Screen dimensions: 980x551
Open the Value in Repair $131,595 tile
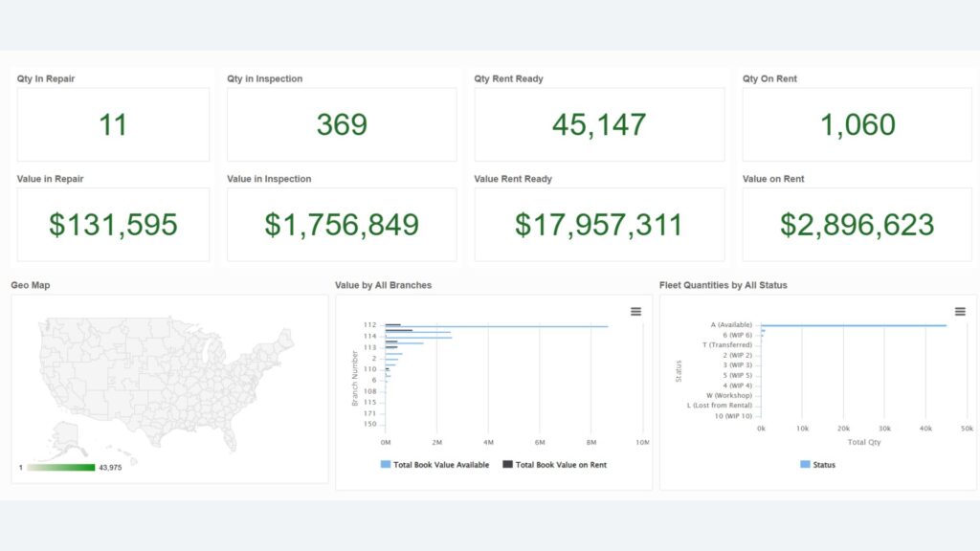coord(113,225)
